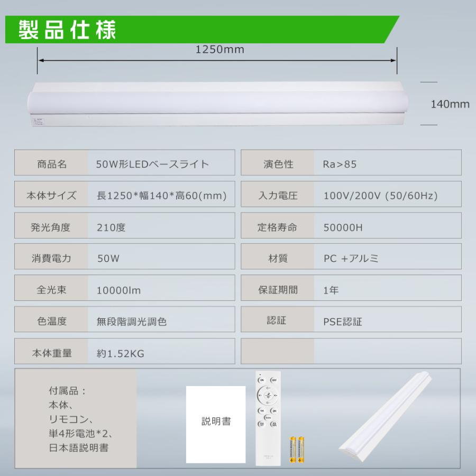Click the 100V/200V (50/60Hz) value
476x476 pixels.
(x=380, y=196)
